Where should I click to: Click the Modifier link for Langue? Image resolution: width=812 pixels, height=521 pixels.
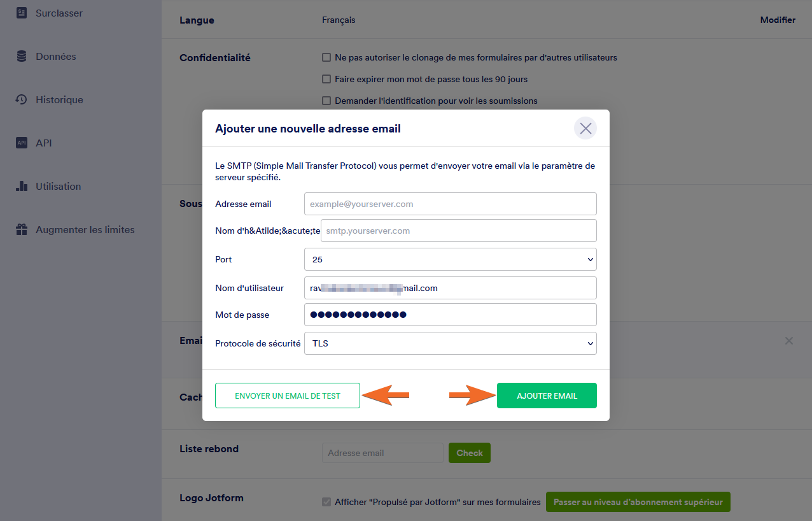click(x=778, y=20)
